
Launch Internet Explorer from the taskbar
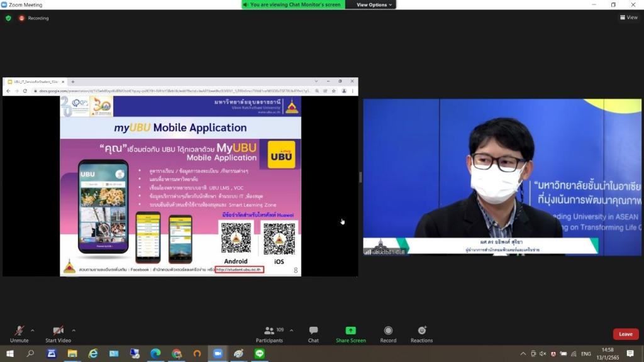click(x=93, y=353)
